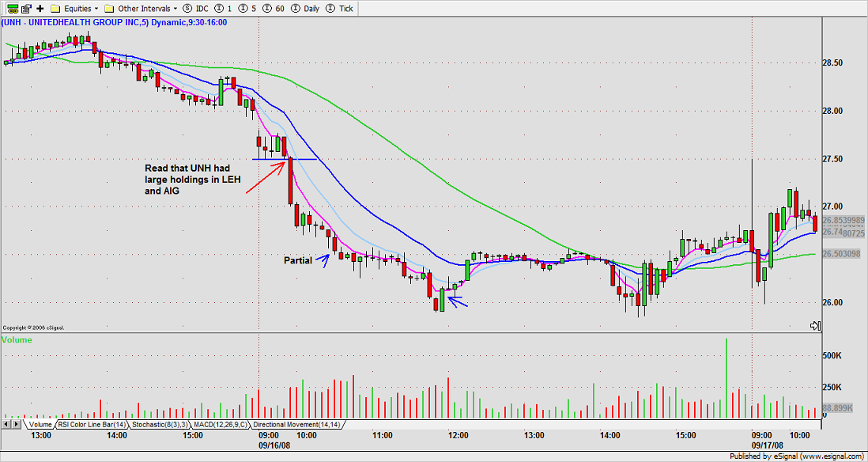Click the 500K volume axis label

832,356
